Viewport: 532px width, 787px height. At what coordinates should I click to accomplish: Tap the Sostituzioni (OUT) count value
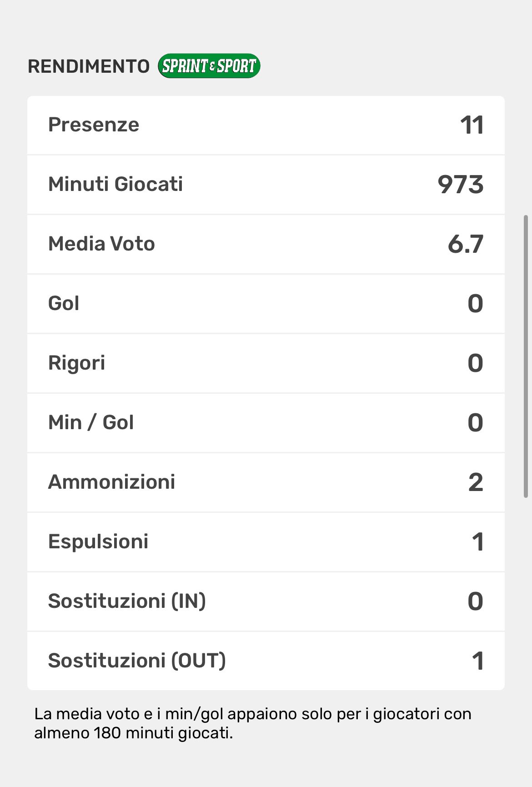coord(477,661)
